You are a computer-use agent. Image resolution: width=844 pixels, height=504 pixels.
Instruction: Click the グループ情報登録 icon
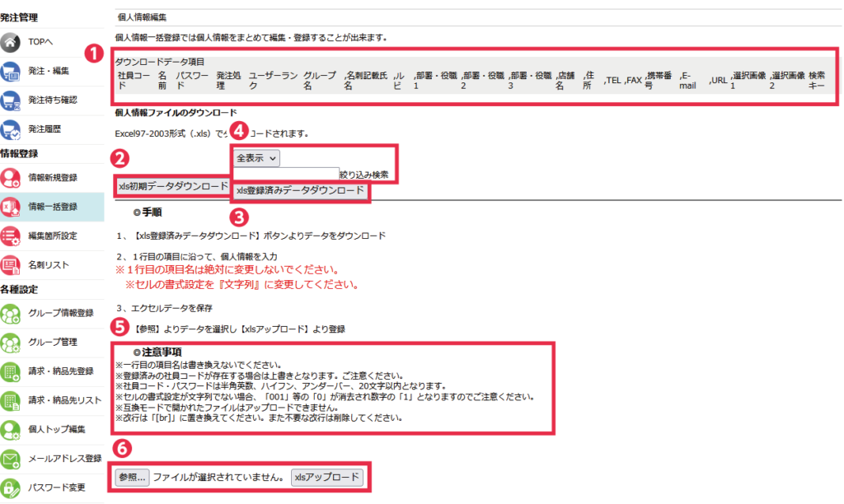pyautogui.click(x=12, y=313)
